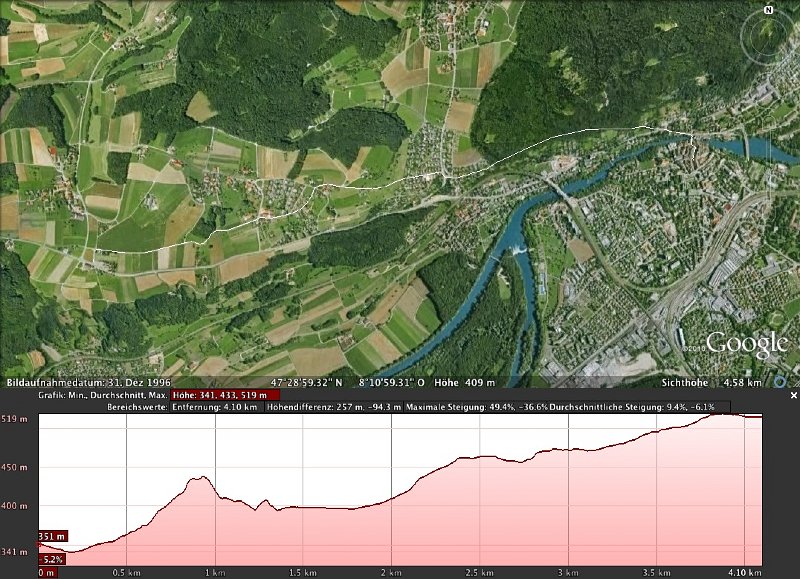Viewport: 800px width, 579px height.
Task: Click the center of the compass ring
Action: (x=769, y=36)
